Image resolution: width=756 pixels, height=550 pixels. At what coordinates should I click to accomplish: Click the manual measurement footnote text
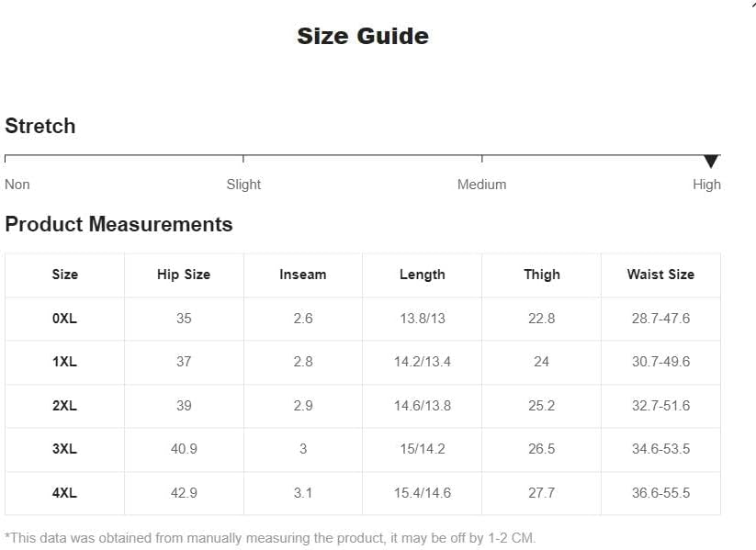[270, 538]
